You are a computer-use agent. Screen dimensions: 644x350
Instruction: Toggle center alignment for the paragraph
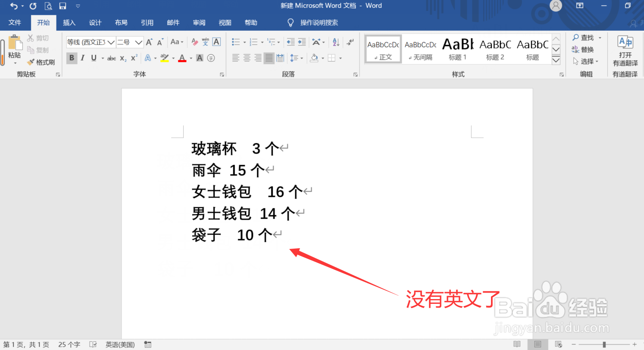click(x=246, y=58)
